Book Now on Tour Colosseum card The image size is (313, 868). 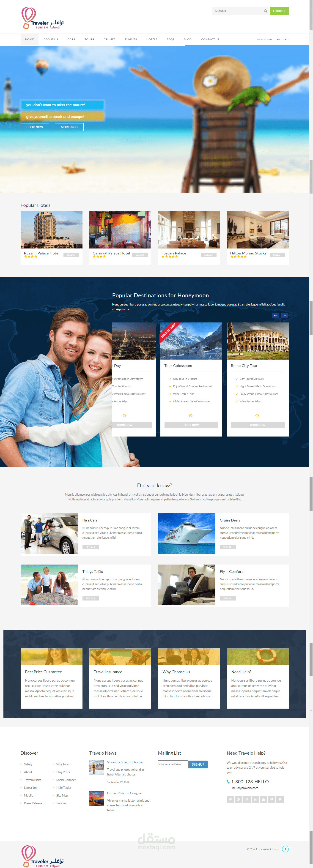(x=191, y=425)
